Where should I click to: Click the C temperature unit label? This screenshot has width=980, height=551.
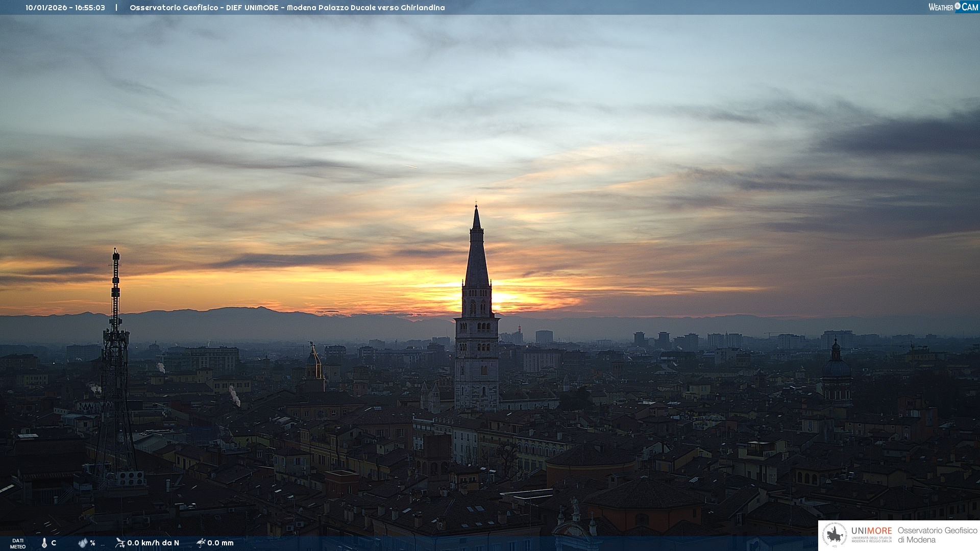[54, 543]
